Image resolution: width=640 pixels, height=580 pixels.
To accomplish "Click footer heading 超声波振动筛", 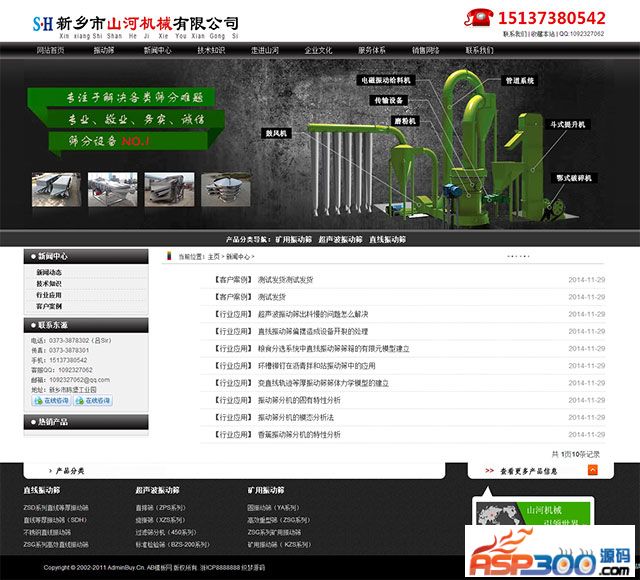I will pyautogui.click(x=158, y=490).
